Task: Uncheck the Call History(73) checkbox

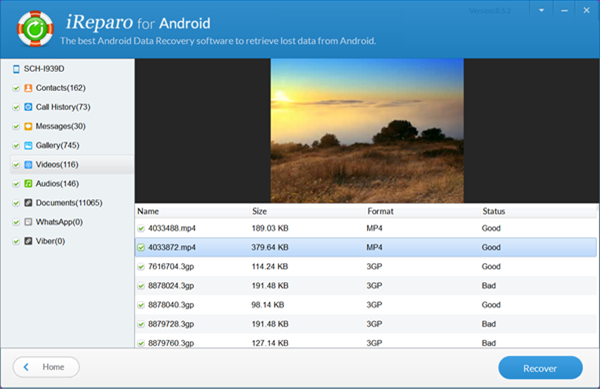Action: (16, 107)
